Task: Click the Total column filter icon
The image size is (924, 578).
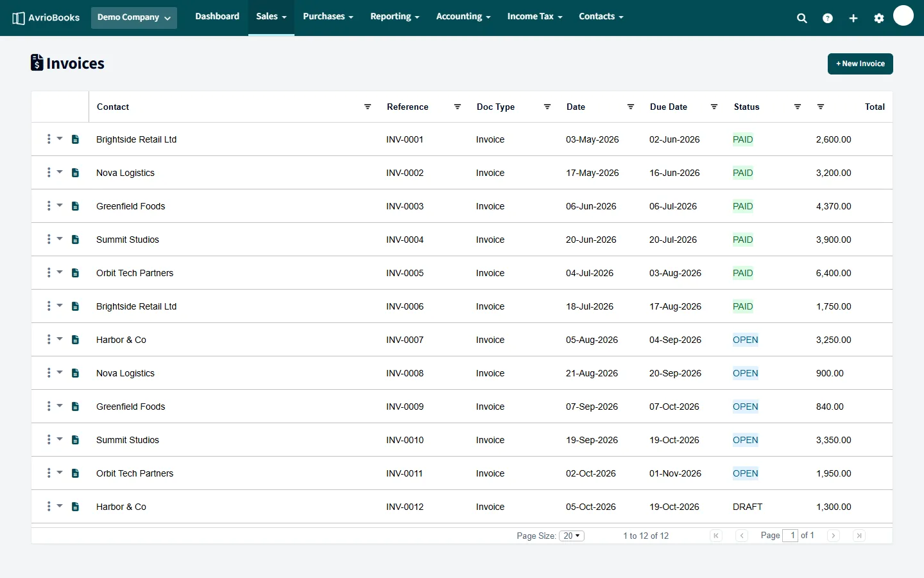Action: (x=821, y=107)
